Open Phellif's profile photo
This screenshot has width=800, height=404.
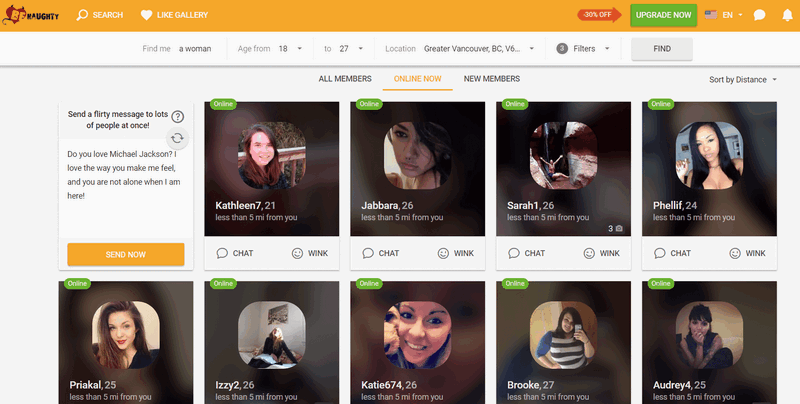[709, 156]
